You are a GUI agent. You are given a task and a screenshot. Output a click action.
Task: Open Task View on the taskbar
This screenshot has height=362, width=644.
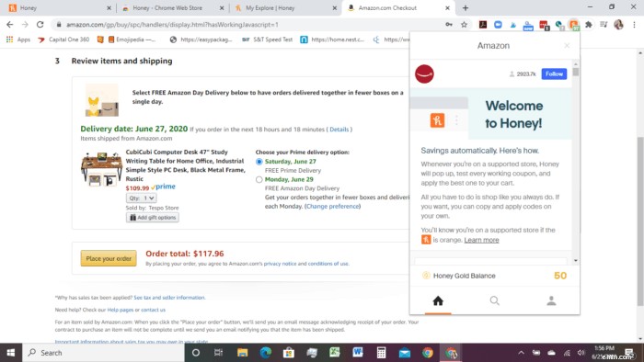coord(219,353)
